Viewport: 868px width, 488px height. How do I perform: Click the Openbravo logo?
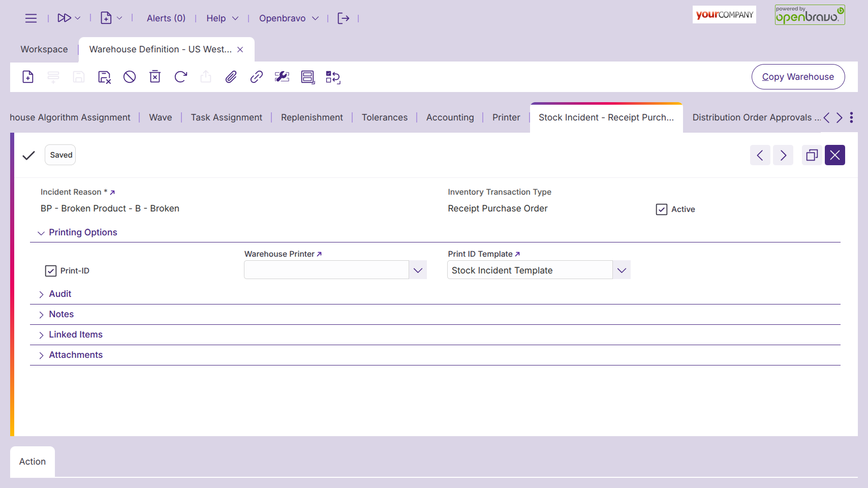coord(810,15)
